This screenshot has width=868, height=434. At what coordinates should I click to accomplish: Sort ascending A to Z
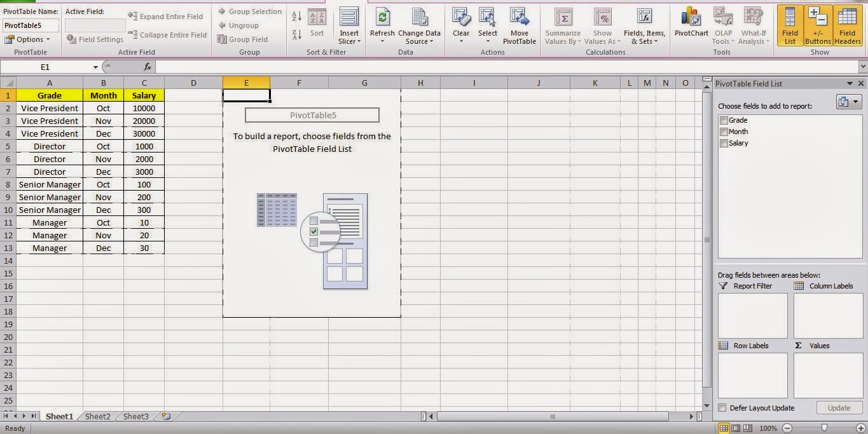[x=297, y=17]
